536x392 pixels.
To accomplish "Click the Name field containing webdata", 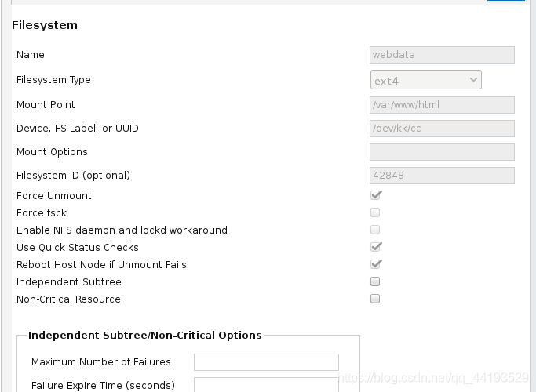I will pyautogui.click(x=442, y=55).
